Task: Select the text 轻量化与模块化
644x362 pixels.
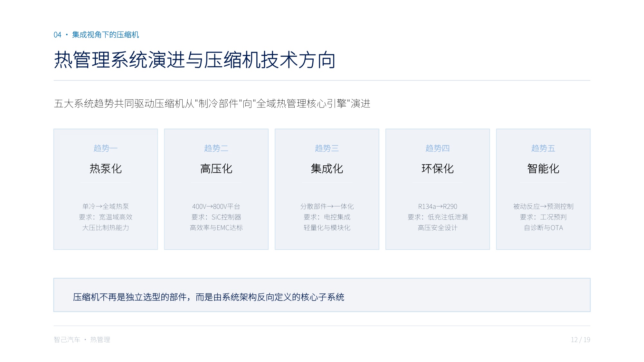Action: click(x=327, y=227)
